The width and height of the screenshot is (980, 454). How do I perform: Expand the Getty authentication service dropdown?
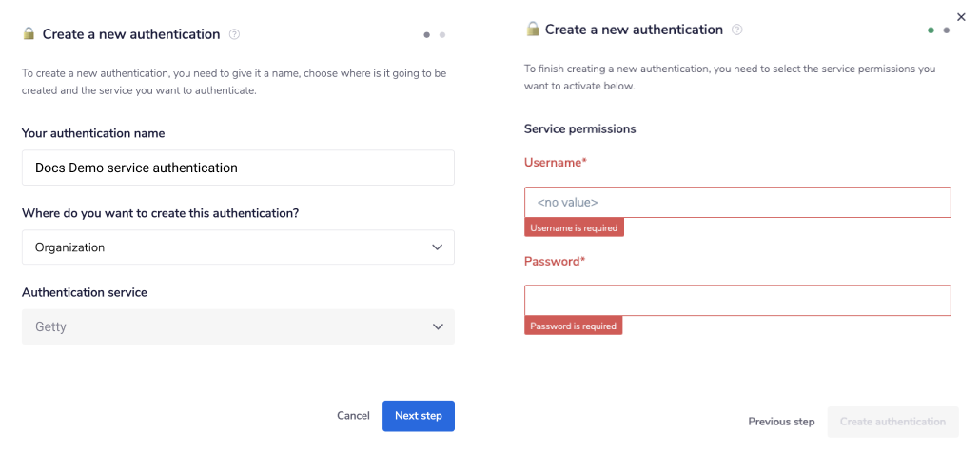point(238,326)
